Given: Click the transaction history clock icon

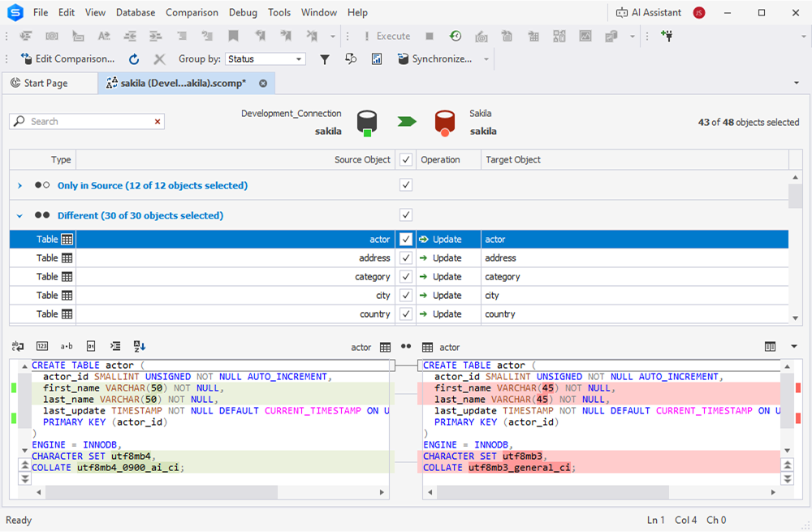Looking at the screenshot, I should point(456,36).
